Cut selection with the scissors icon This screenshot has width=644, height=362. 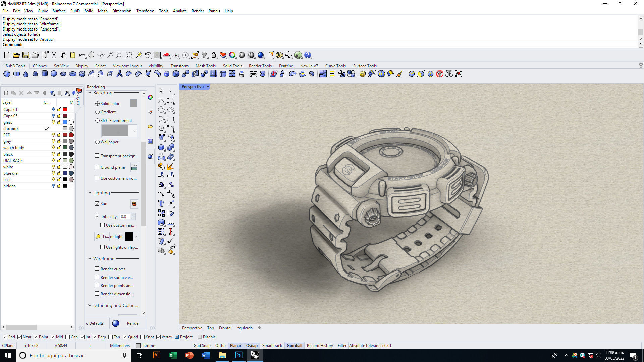[54, 55]
